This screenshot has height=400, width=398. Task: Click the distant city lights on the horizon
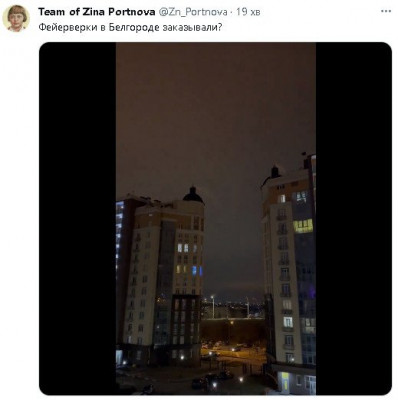coord(233,305)
